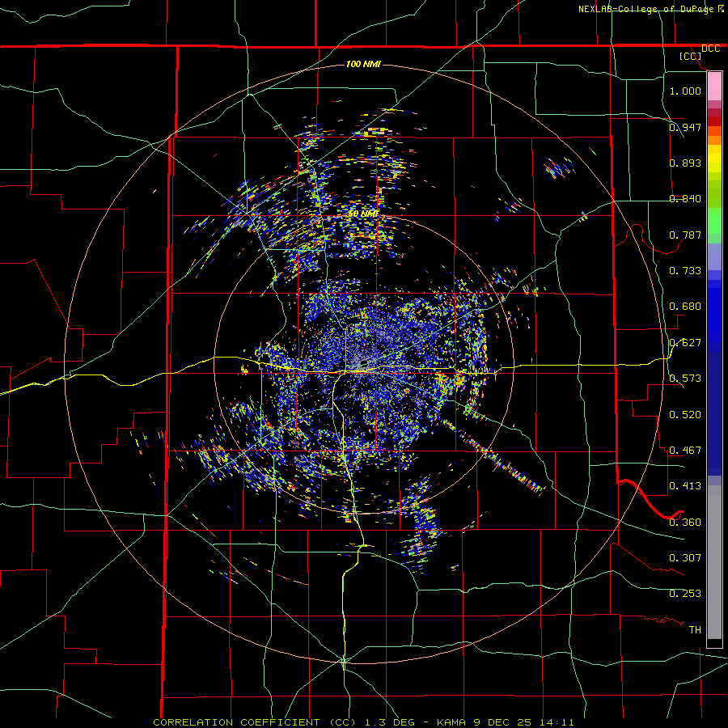Image resolution: width=728 pixels, height=728 pixels.
Task: Select the 0.360 legend value
Action: (685, 523)
